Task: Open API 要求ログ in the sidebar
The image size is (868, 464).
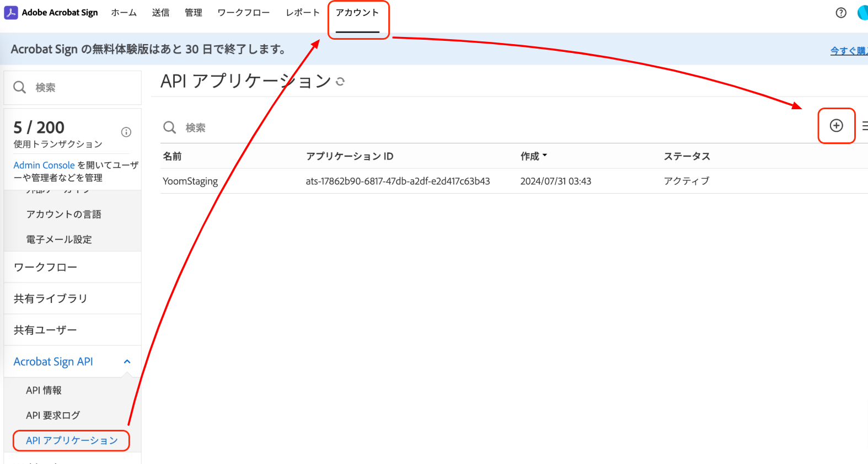Action: (53, 415)
